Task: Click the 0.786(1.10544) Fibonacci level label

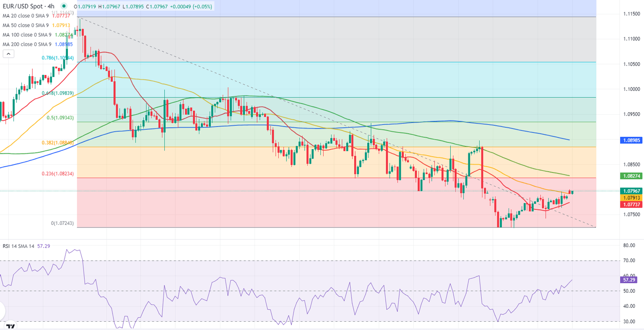Action: tap(58, 58)
